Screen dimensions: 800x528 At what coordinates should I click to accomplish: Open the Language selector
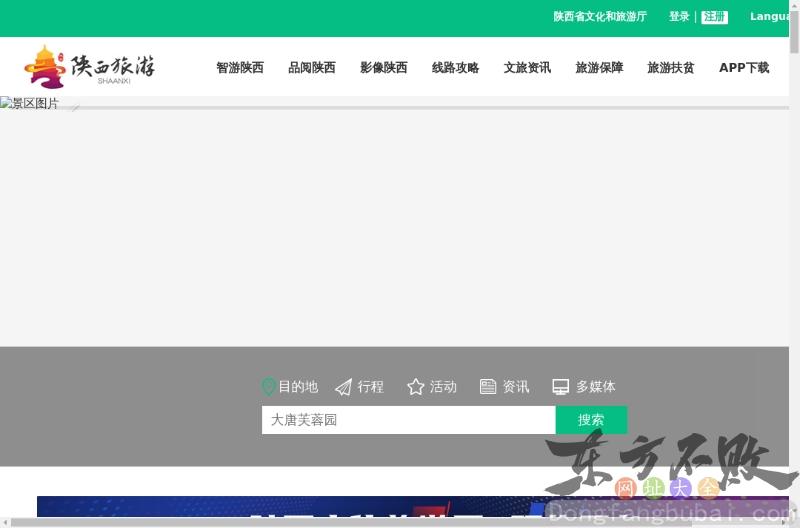pyautogui.click(x=769, y=17)
